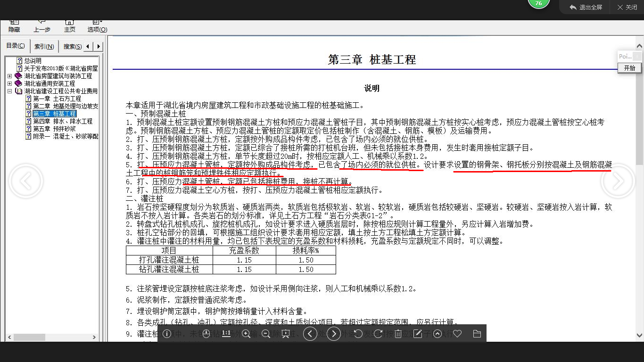Click the section title 一、预制混凝土桩
Viewport: 644px width, 362px height.
coord(156,114)
